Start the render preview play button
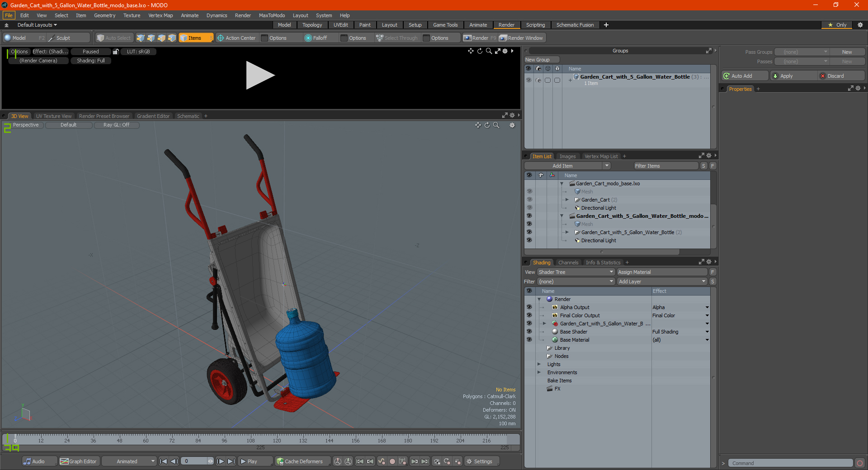Image resolution: width=868 pixels, height=470 pixels. (x=260, y=75)
